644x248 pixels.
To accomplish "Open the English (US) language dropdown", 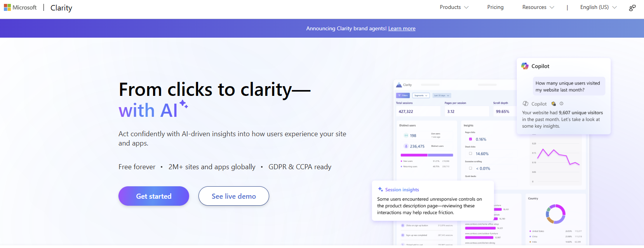I will [598, 7].
